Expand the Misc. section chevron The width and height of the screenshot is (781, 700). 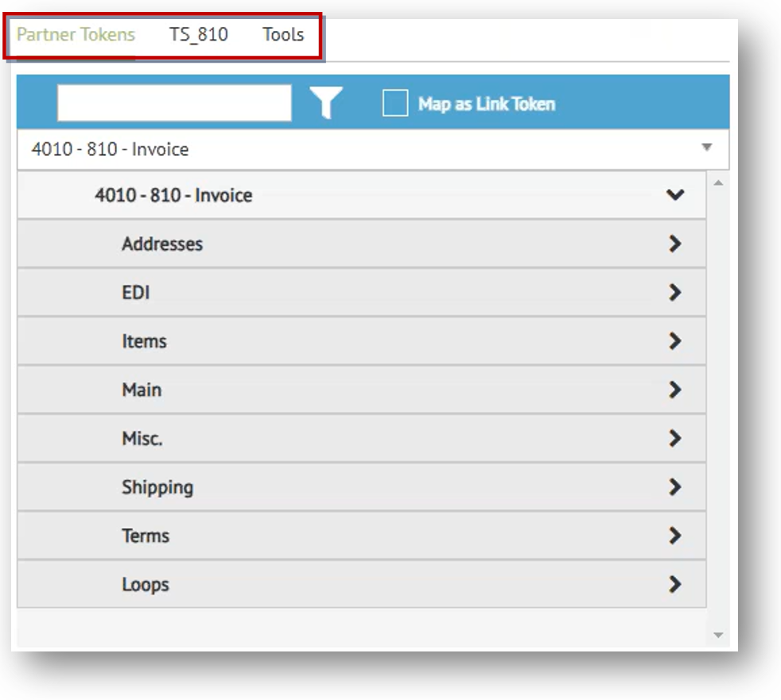(x=674, y=438)
